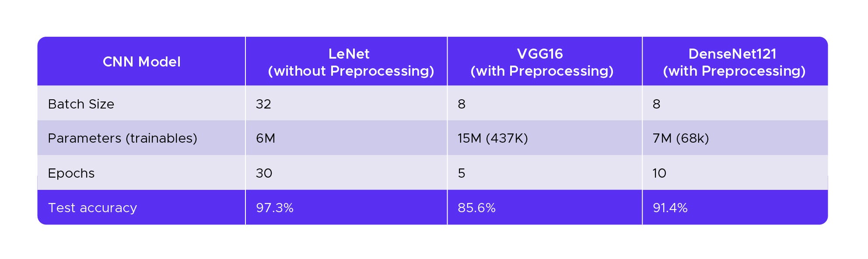Select the DenseNet121 batch size value 8
The height and width of the screenshot is (259, 868).
pyautogui.click(x=656, y=104)
